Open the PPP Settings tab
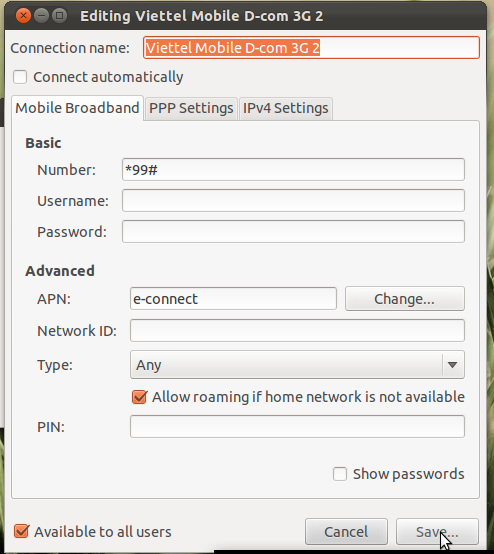 191,108
